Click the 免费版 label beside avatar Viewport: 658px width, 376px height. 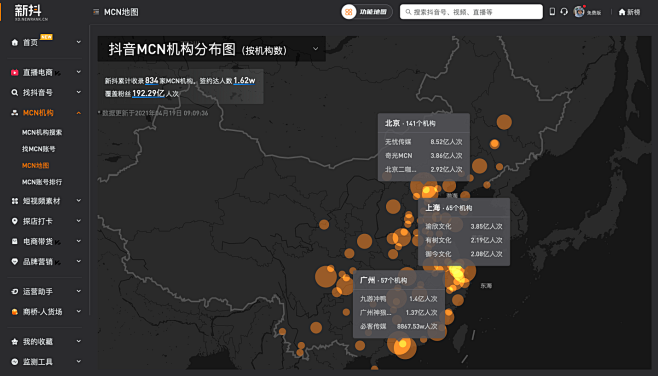point(594,13)
